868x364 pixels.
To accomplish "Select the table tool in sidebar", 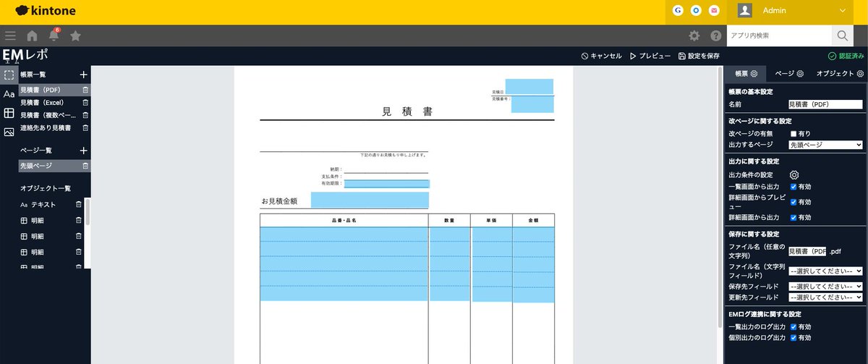I will (x=9, y=113).
